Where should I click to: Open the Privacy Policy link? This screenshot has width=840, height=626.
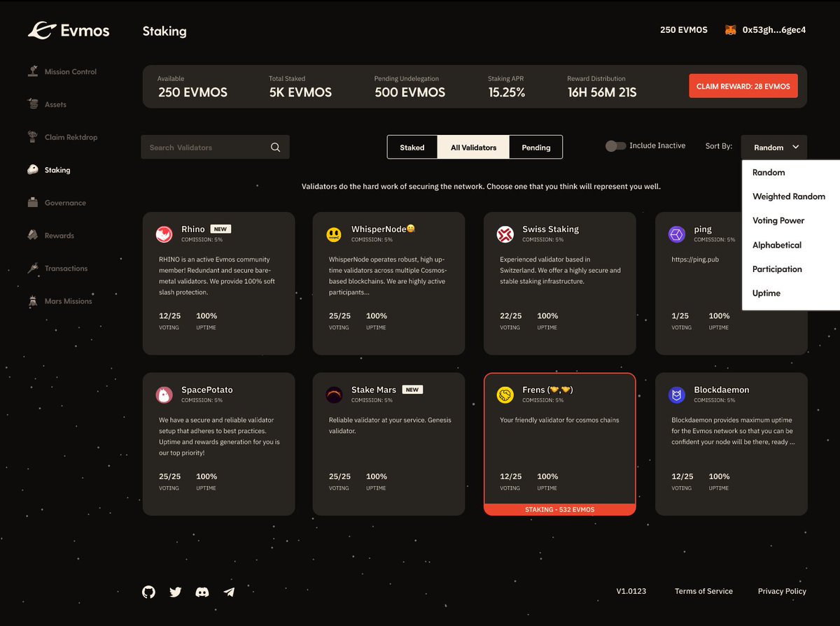pyautogui.click(x=782, y=591)
